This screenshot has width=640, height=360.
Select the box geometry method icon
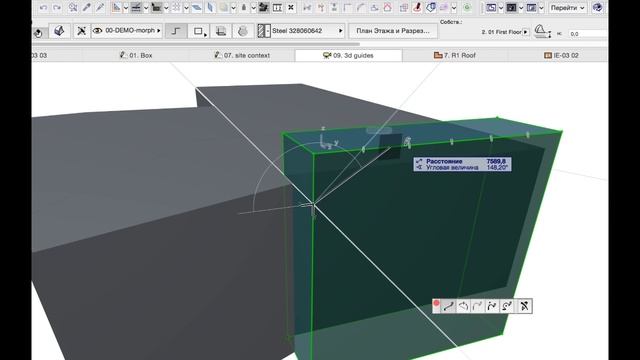[x=221, y=31]
